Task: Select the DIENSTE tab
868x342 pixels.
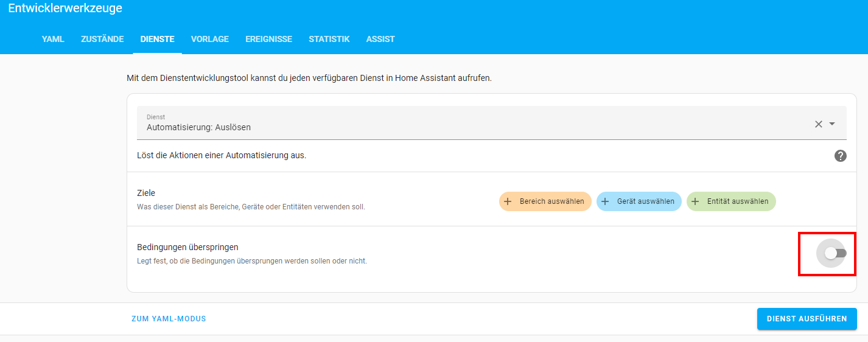Action: click(x=157, y=39)
